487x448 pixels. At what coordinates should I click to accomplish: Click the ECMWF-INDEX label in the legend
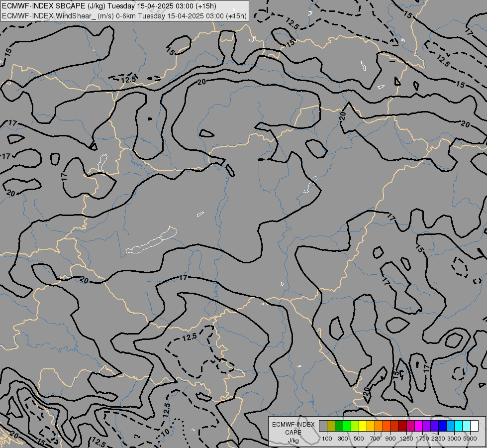[x=293, y=425]
